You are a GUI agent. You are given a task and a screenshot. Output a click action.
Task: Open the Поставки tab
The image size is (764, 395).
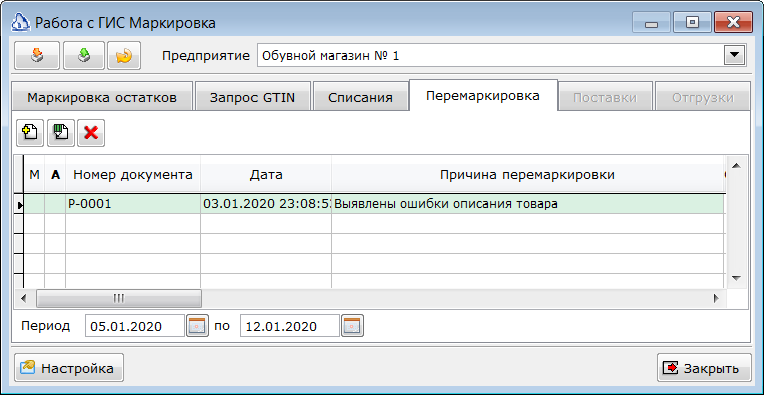coord(605,97)
